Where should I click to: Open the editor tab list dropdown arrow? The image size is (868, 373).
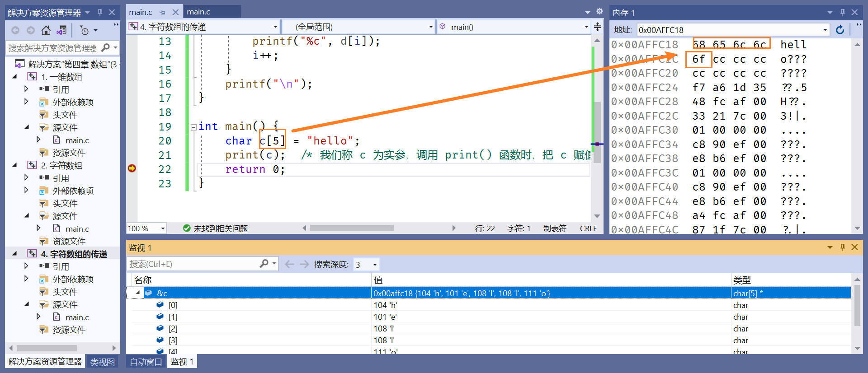coord(587,12)
